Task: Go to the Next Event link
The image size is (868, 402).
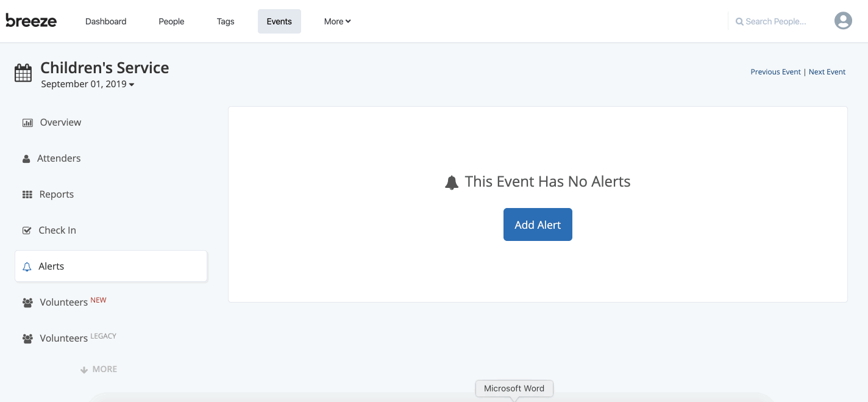Action: point(827,71)
